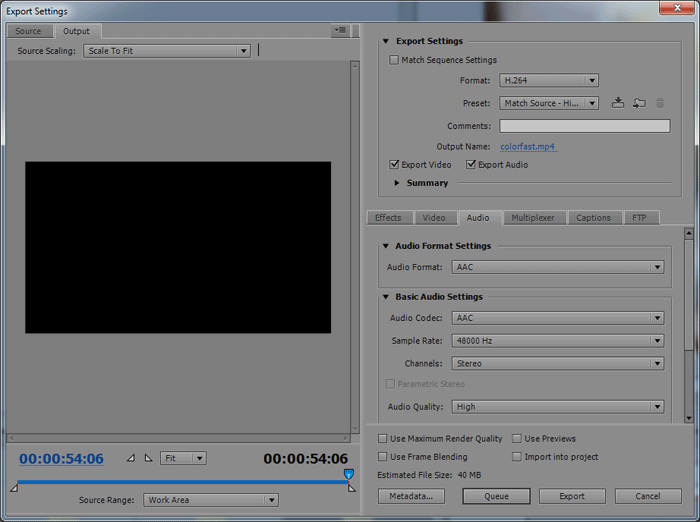This screenshot has height=522, width=700.
Task: Open the Audio Codec dropdown
Action: 558,318
